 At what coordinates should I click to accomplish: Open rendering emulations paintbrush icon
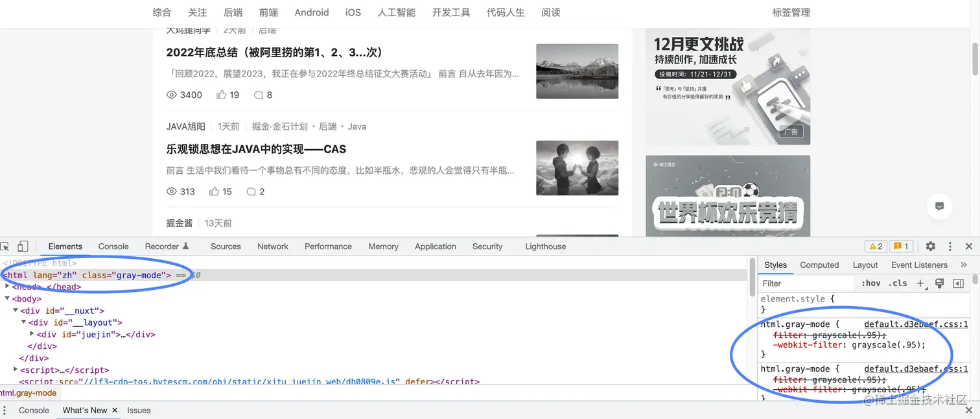click(x=939, y=283)
